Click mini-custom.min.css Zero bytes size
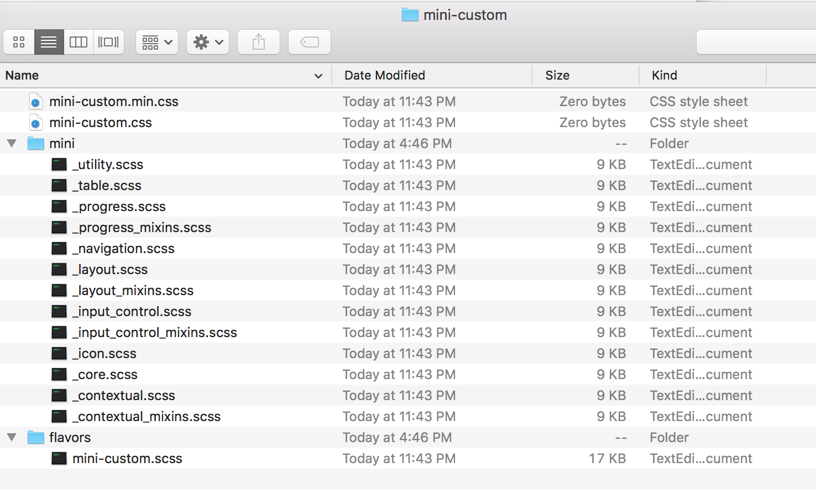The image size is (816, 504). coord(593,102)
